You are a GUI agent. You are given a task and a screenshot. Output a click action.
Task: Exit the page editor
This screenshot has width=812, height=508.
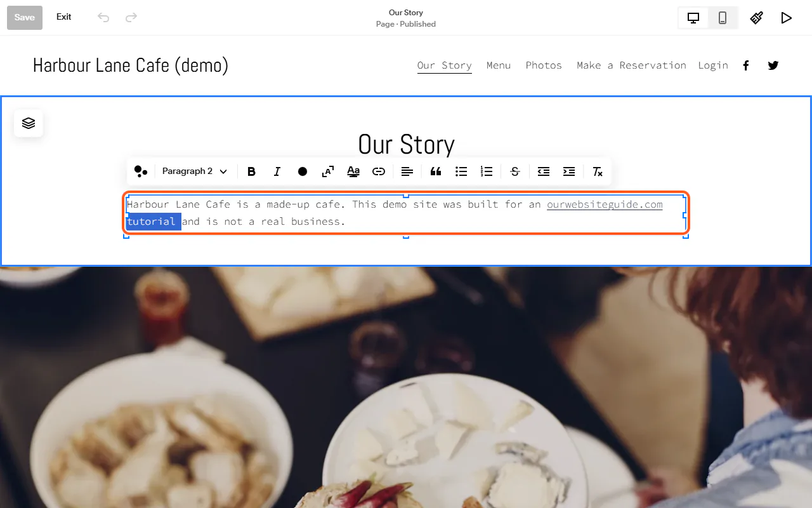[x=64, y=17]
